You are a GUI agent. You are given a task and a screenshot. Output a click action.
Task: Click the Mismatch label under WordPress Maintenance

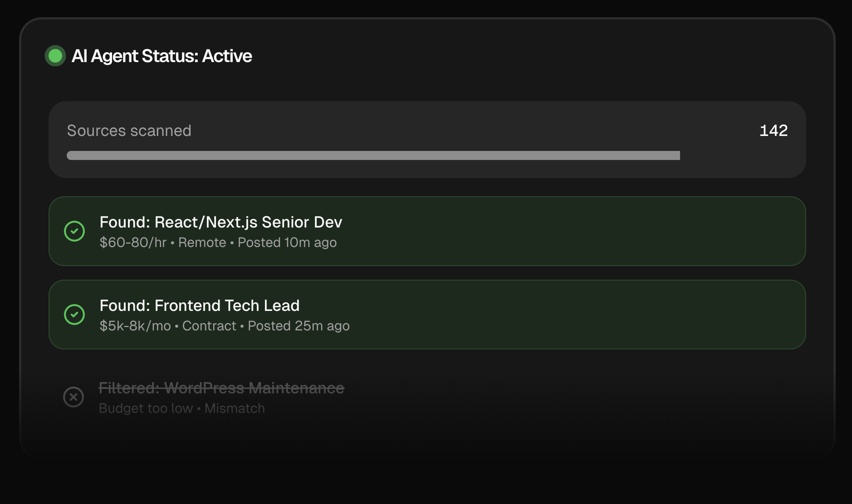(235, 408)
